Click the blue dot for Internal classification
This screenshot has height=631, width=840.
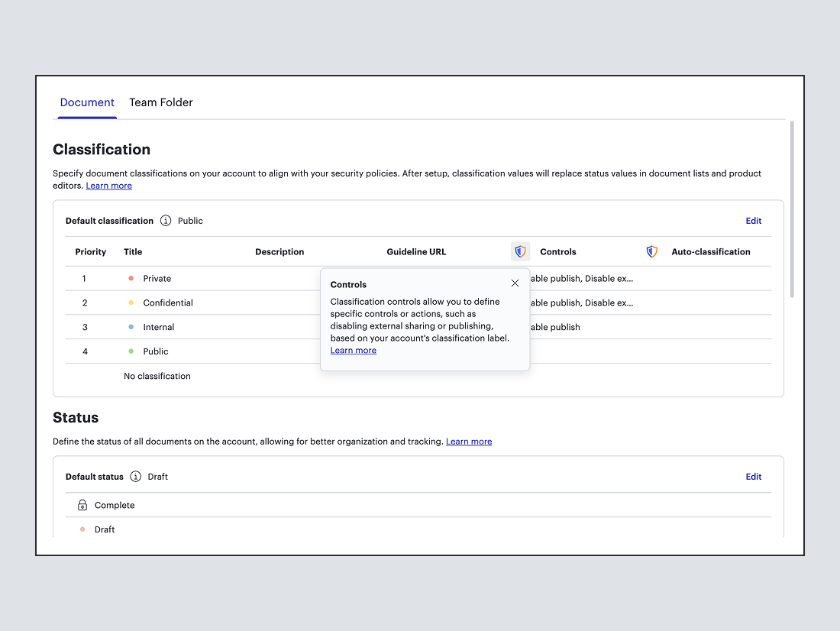click(x=131, y=327)
